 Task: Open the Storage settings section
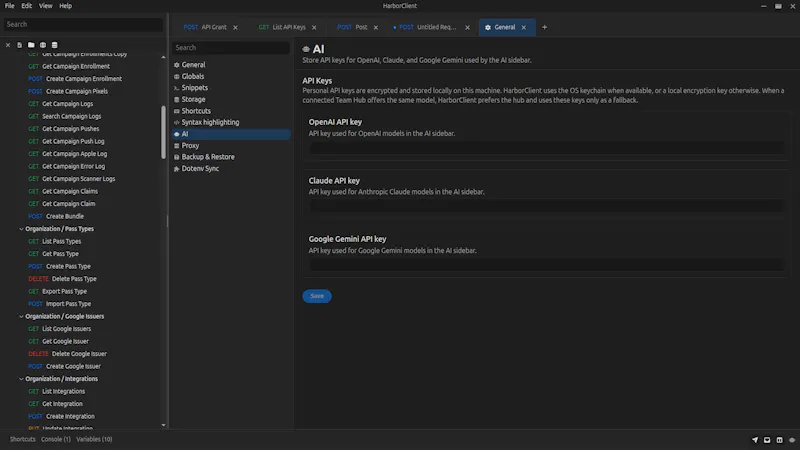231,99
